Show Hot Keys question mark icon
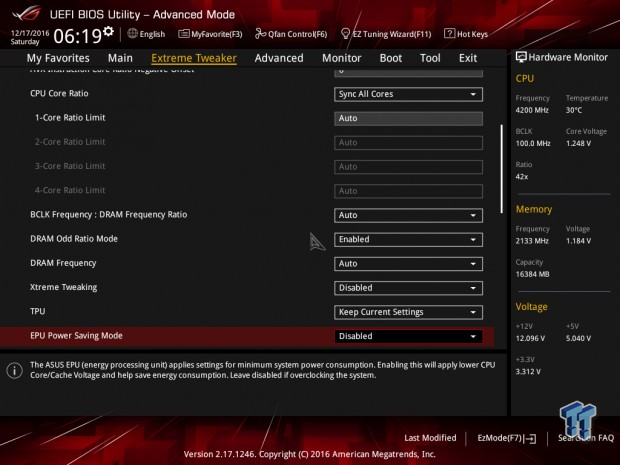The image size is (620, 465). point(449,34)
